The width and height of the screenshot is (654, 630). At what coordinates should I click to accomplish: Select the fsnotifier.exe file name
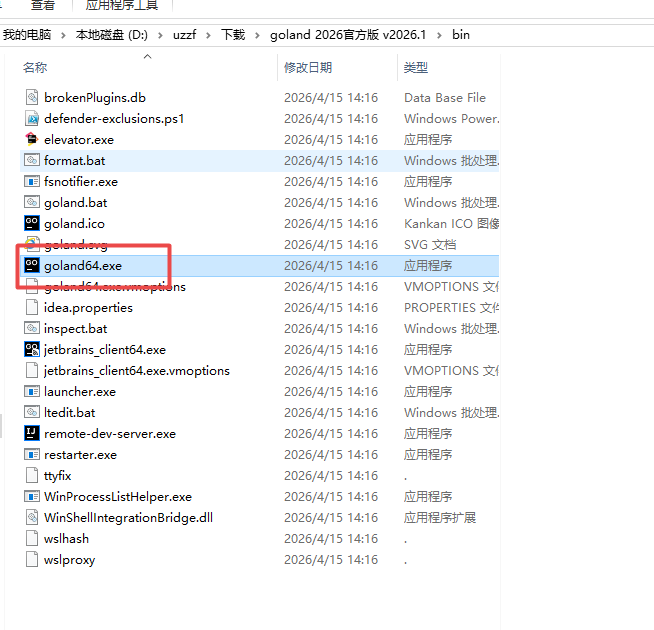(81, 182)
